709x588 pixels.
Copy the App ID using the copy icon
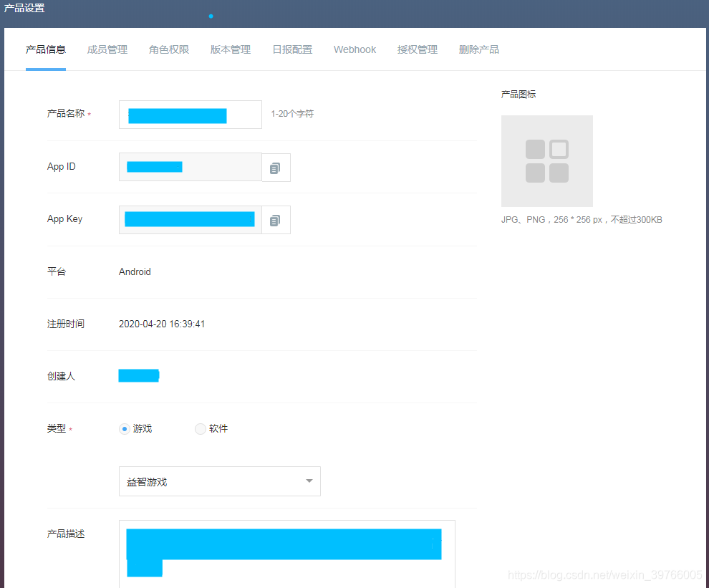click(x=276, y=167)
